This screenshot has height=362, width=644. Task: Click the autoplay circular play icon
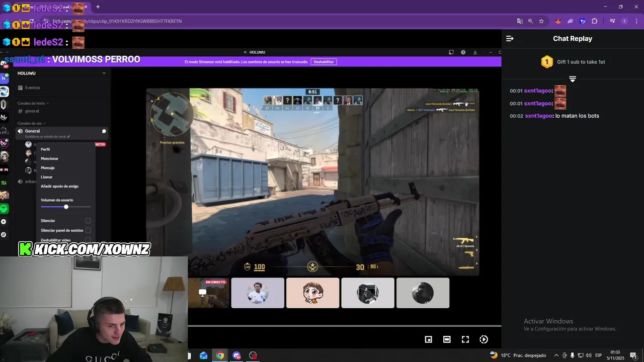(484, 339)
